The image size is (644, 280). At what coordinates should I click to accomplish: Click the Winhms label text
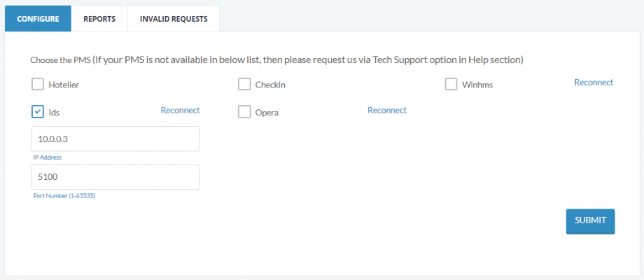click(477, 85)
